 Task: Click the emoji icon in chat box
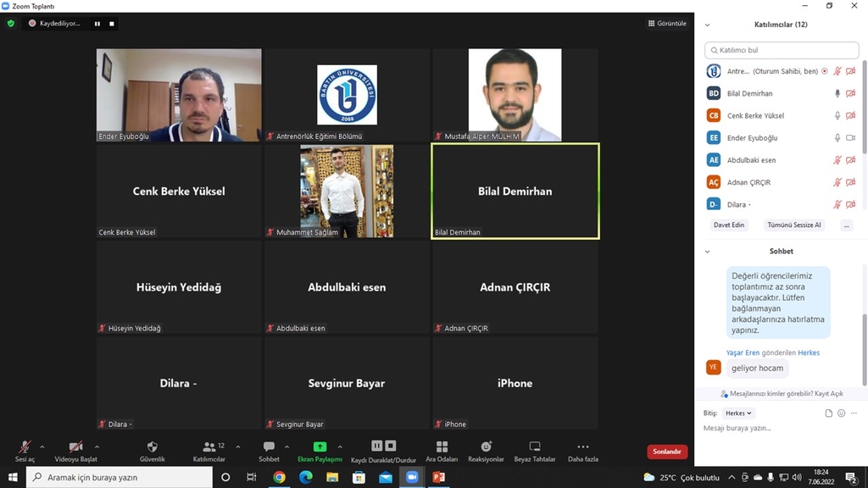[842, 413]
